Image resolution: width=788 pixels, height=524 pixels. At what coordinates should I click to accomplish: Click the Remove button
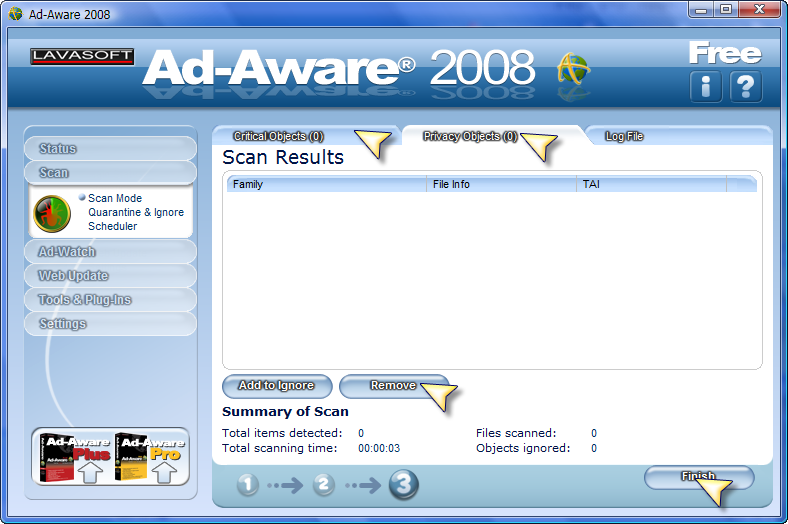394,386
